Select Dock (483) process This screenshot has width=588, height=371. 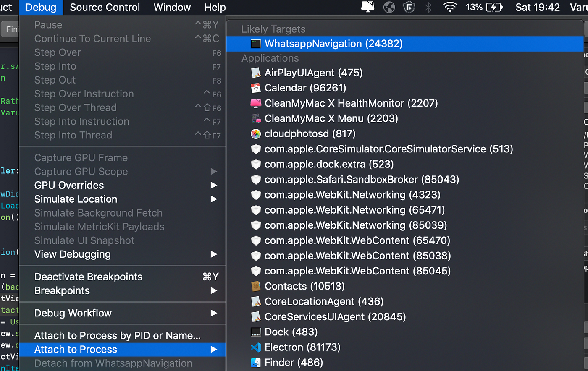pyautogui.click(x=404, y=332)
